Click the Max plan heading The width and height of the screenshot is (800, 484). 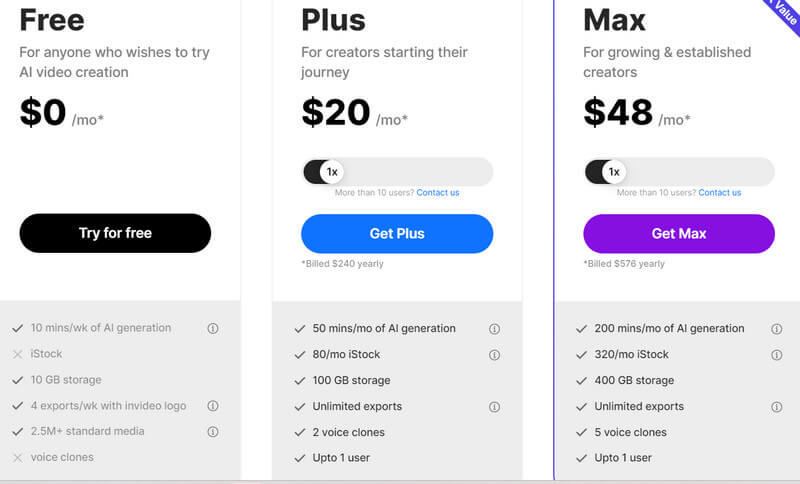pos(615,19)
